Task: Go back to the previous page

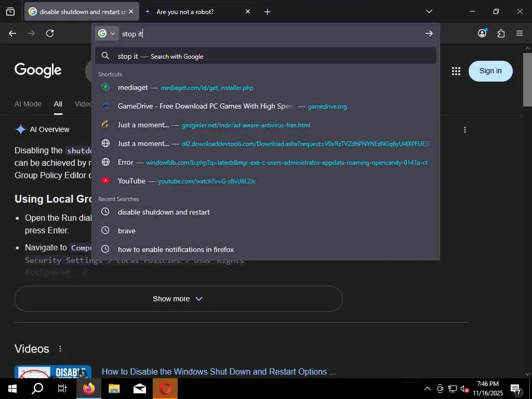Action: 12,33
